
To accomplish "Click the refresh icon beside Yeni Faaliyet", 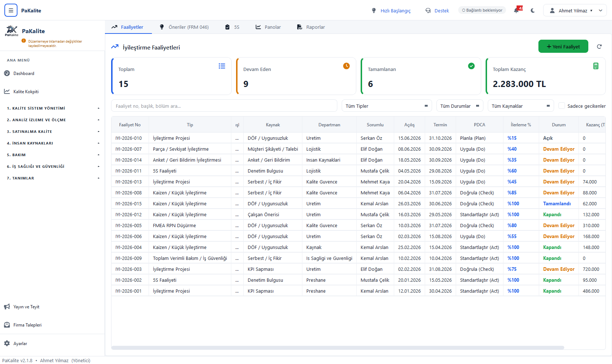I will pyautogui.click(x=599, y=47).
